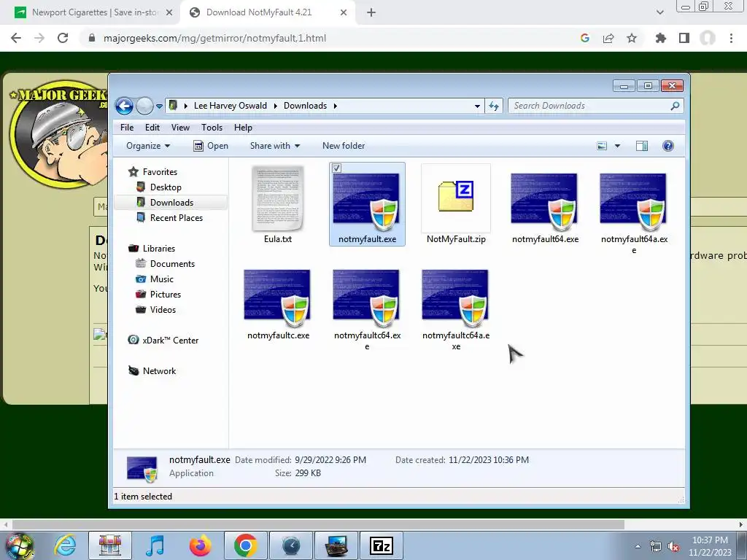Open a new Chrome tab
Image resolution: width=747 pixels, height=560 pixels.
371,12
